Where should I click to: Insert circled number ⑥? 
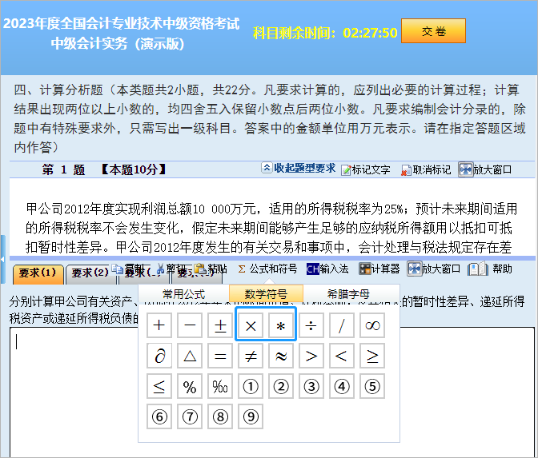point(159,416)
